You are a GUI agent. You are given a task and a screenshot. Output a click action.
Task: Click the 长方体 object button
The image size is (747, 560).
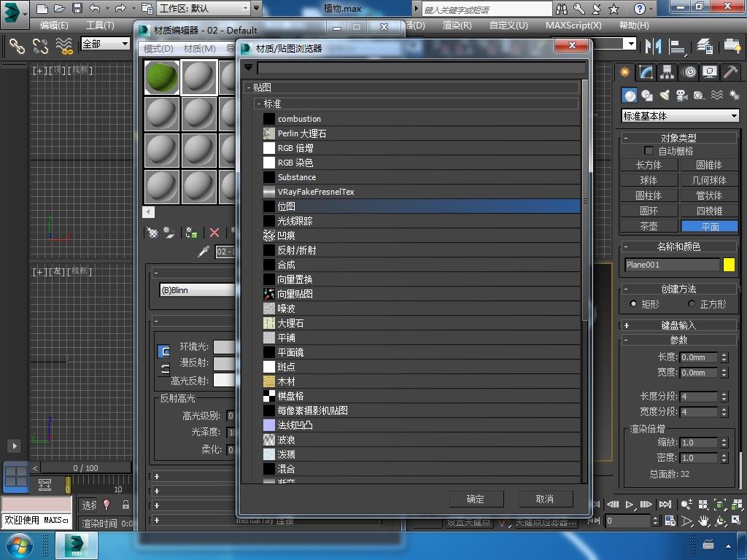click(649, 165)
